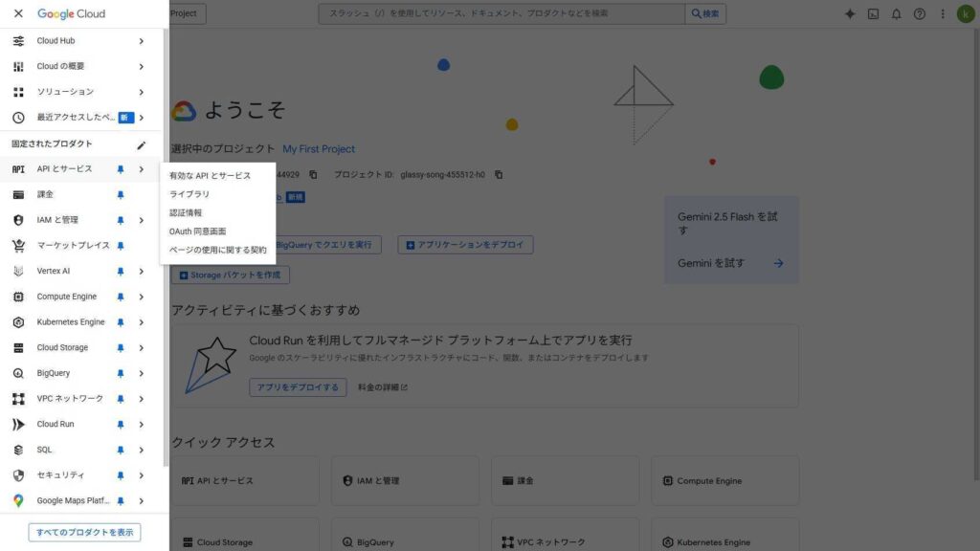
Task: Unpin Vertex AI from pinned products
Action: pyautogui.click(x=120, y=271)
